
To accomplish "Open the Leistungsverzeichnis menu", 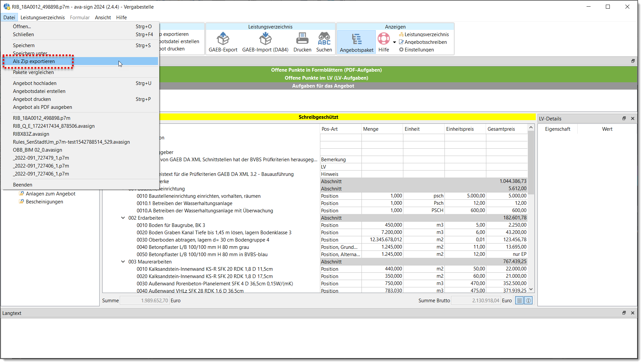I will click(42, 18).
